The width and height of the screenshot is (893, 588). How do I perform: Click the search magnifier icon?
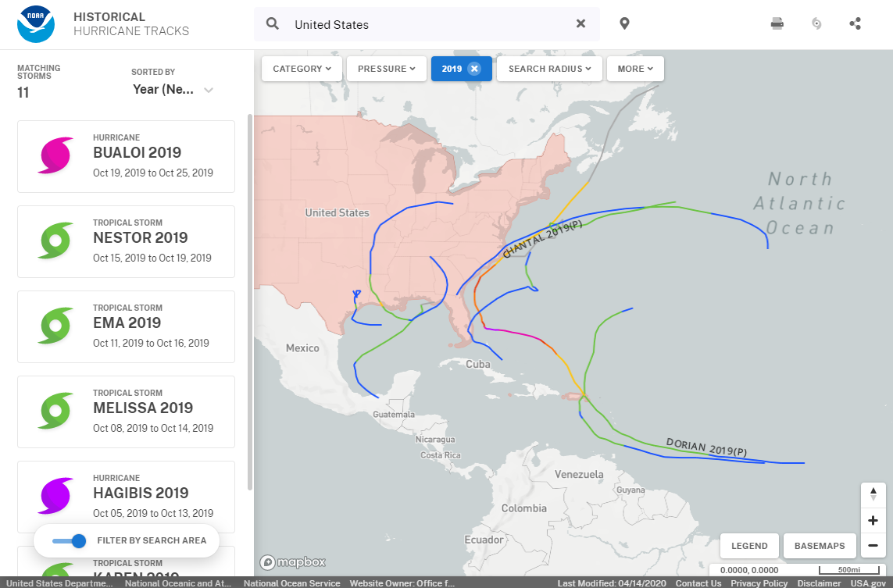click(x=273, y=24)
